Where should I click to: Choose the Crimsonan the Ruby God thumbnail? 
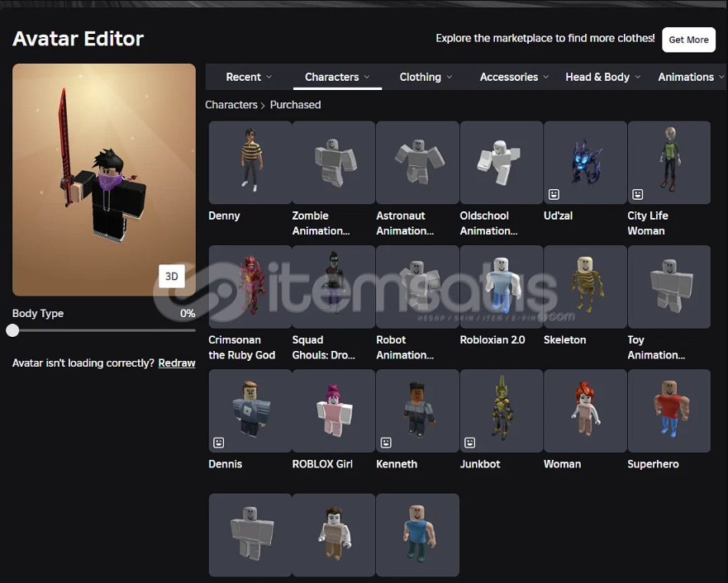point(250,287)
